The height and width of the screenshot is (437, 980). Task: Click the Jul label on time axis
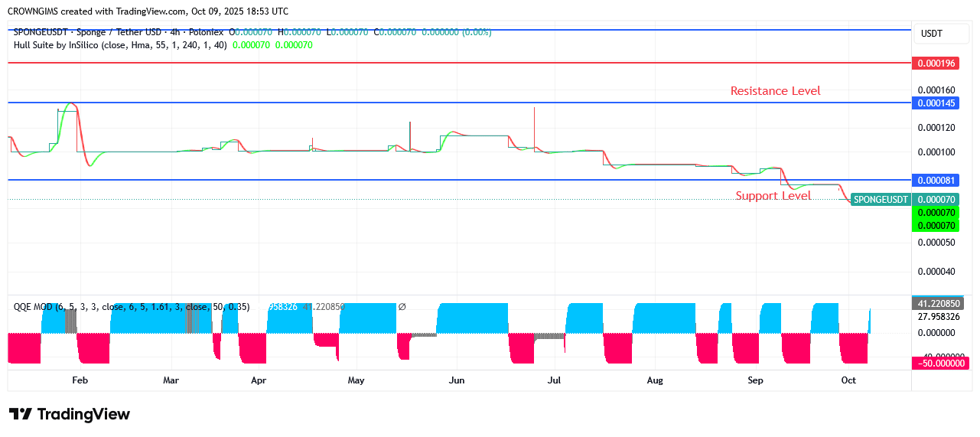pos(555,380)
